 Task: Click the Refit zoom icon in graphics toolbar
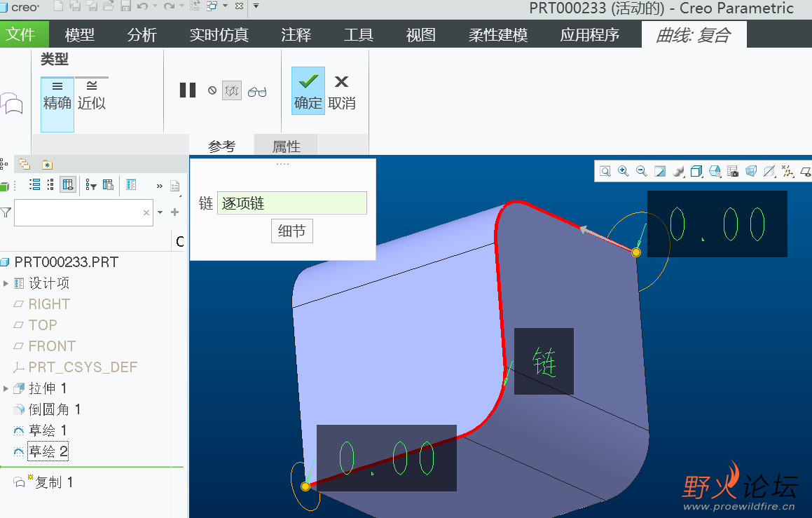tap(605, 172)
